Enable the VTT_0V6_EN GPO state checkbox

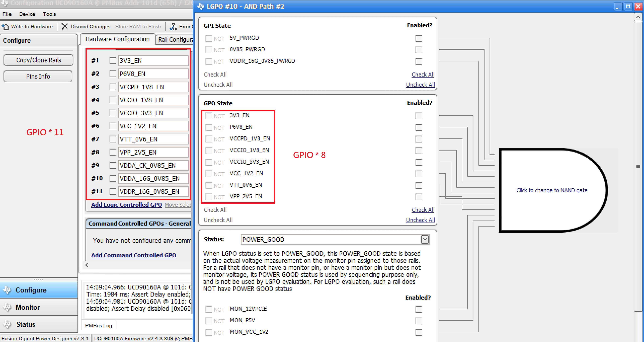pyautogui.click(x=418, y=185)
